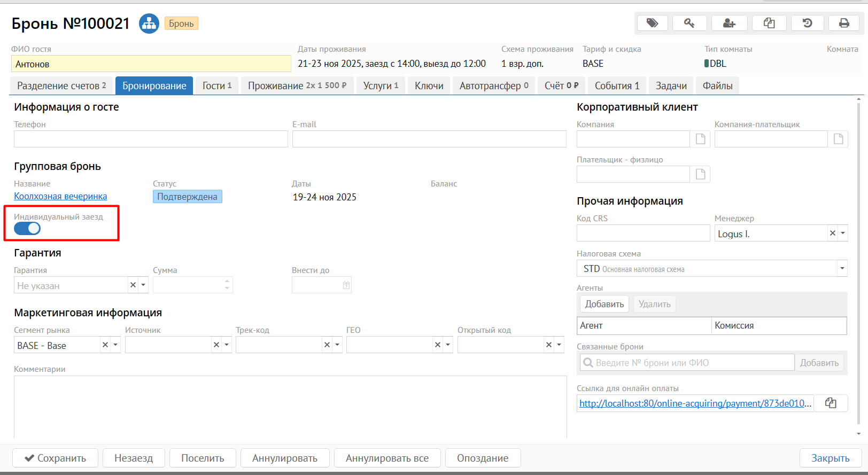The height and width of the screenshot is (475, 868).
Task: Toggle the Индивидуальный заезд switch
Action: coord(27,229)
